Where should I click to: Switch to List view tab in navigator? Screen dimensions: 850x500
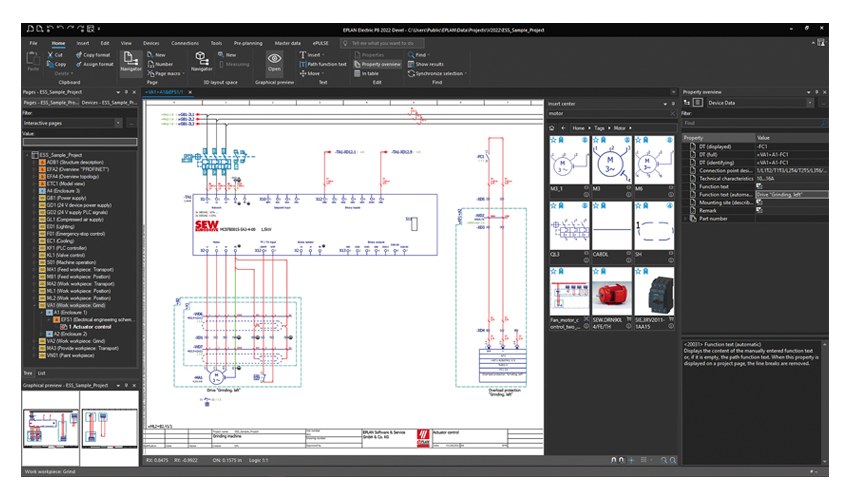[x=42, y=373]
